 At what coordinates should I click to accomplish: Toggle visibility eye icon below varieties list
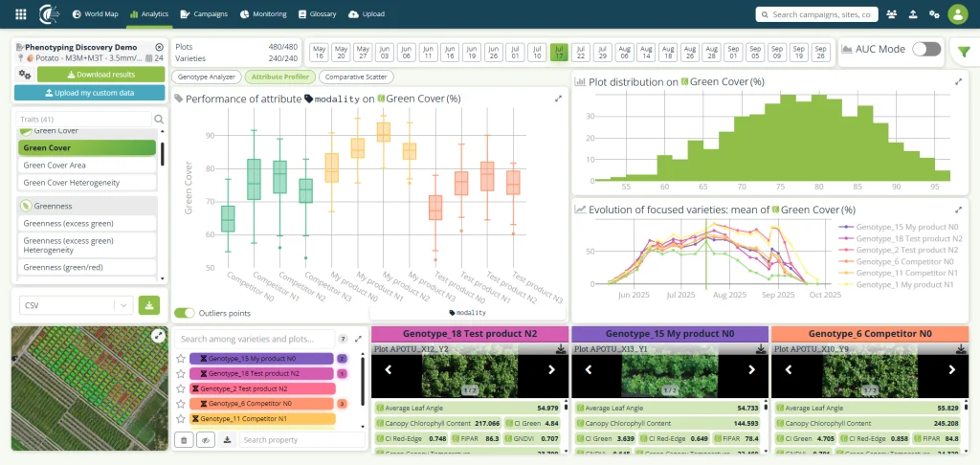coord(206,440)
